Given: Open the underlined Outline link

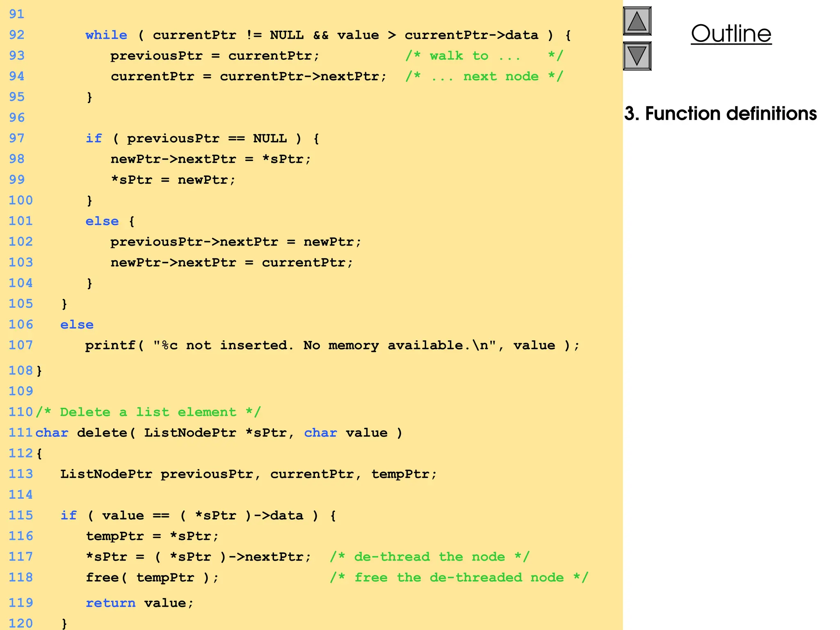Looking at the screenshot, I should click(731, 34).
